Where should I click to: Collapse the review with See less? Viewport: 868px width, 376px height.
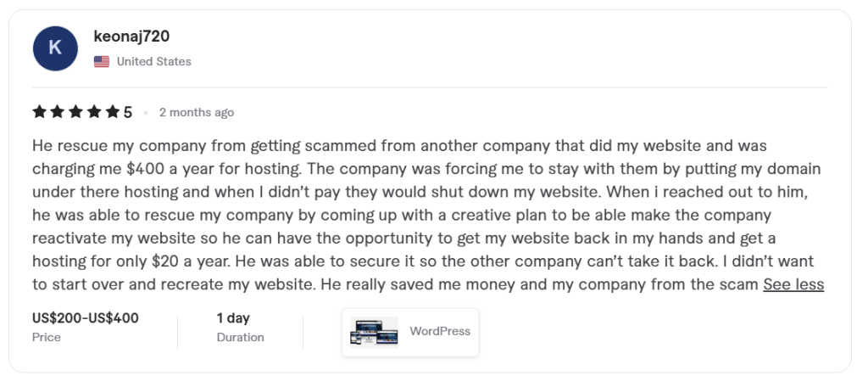(x=793, y=284)
